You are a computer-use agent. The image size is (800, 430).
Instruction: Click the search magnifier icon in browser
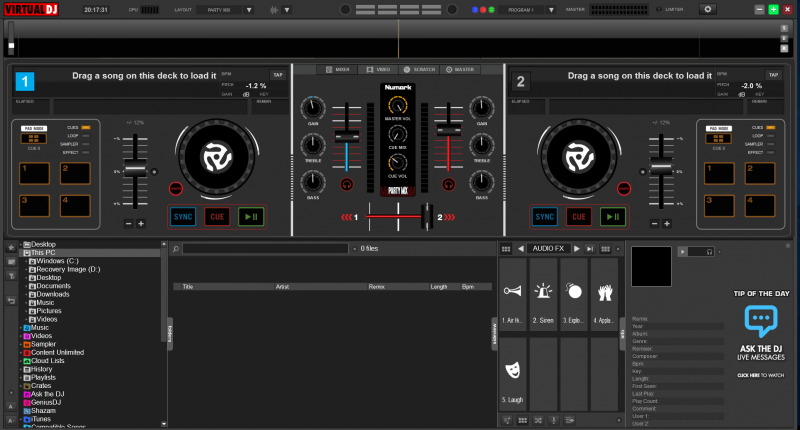175,248
